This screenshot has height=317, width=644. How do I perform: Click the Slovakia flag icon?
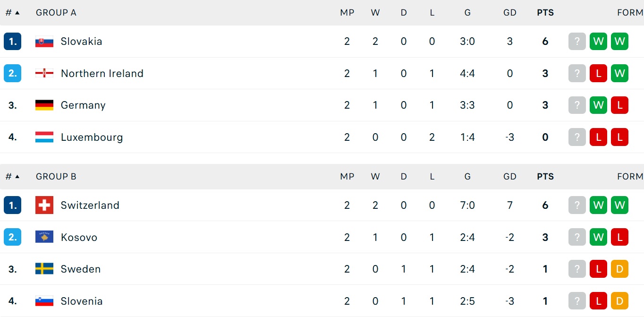pyautogui.click(x=44, y=42)
